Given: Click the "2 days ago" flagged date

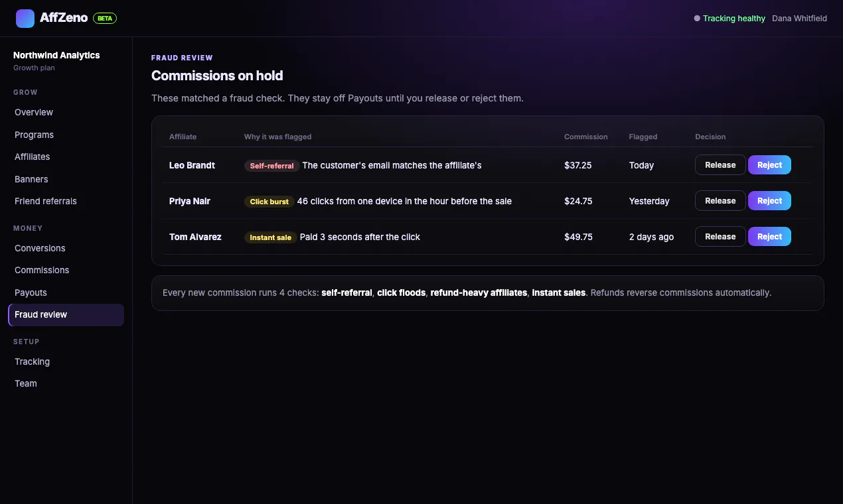Looking at the screenshot, I should point(651,237).
